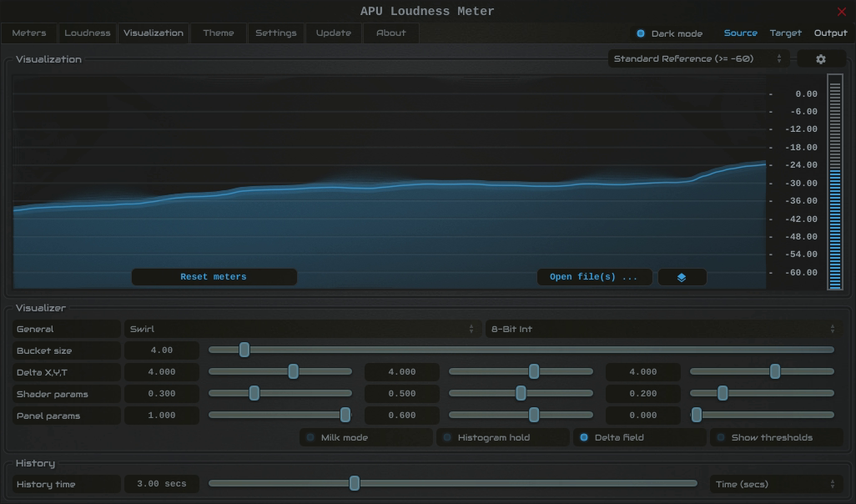Open the Swirl visualizer type dropdown
856x504 pixels.
tap(303, 329)
